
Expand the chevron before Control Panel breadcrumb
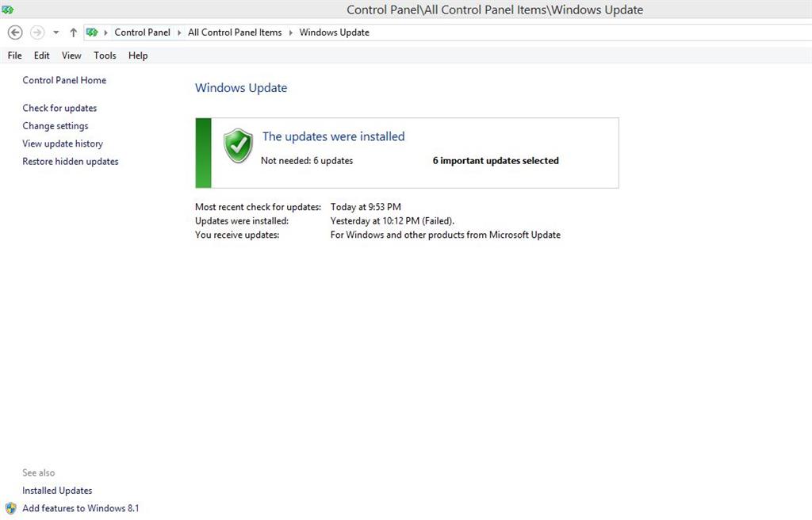click(106, 32)
